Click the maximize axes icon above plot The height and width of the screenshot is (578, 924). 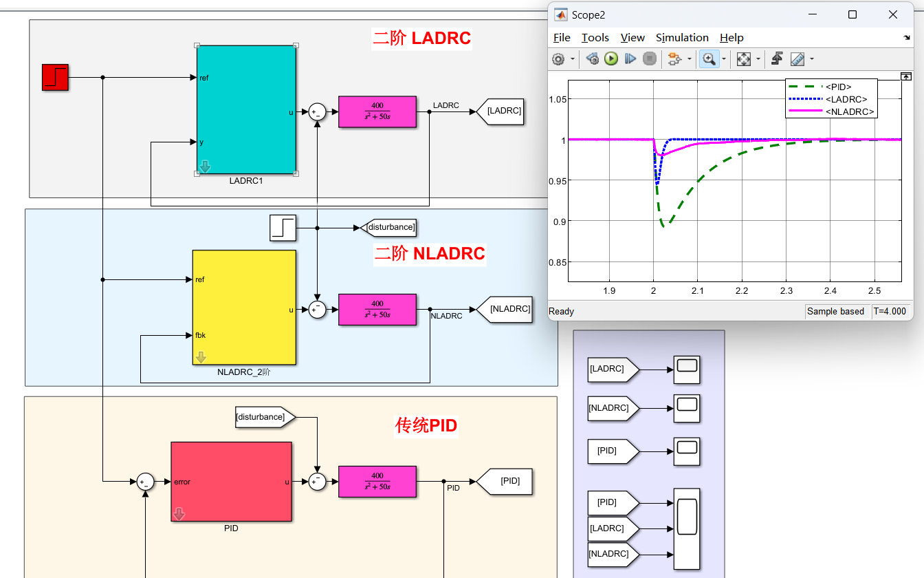click(906, 76)
